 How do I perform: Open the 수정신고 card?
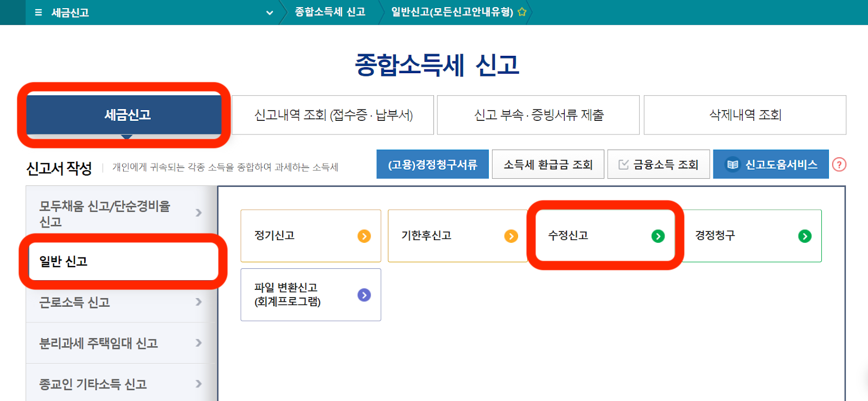click(605, 236)
